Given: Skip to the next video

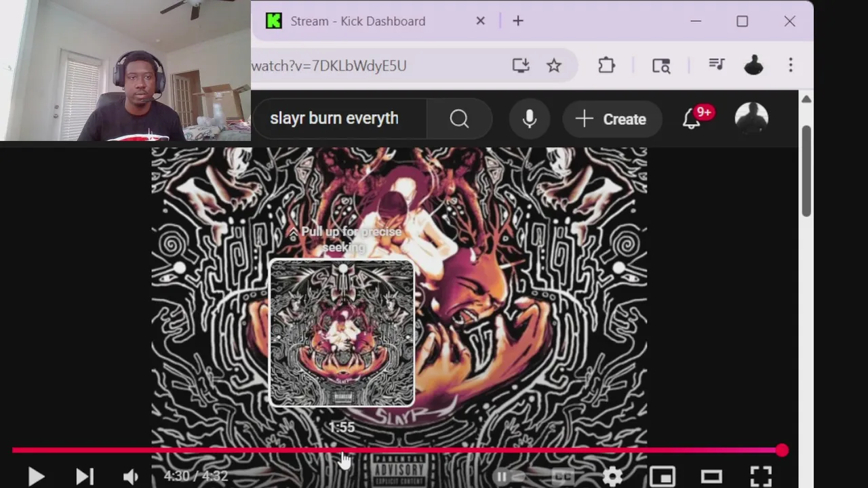Looking at the screenshot, I should point(84,476).
